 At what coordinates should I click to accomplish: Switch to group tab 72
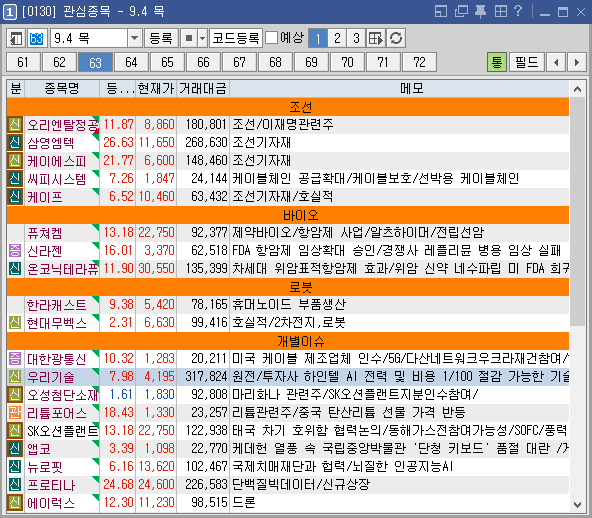point(419,62)
